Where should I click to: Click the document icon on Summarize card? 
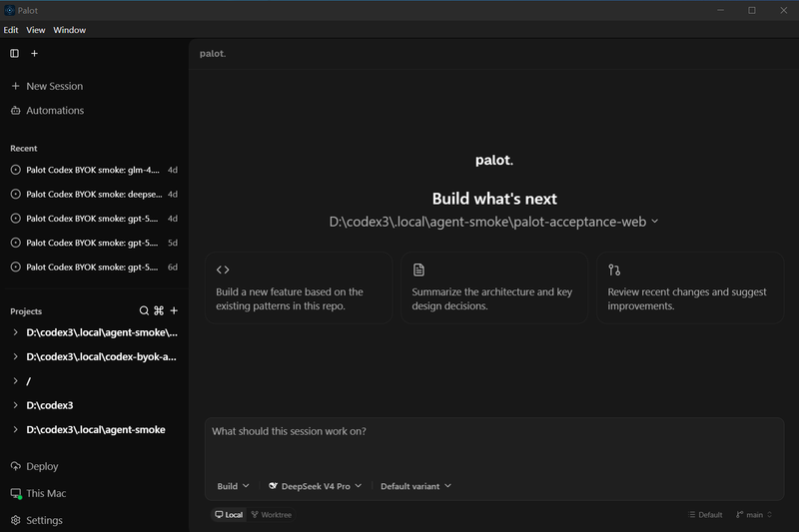[418, 269]
